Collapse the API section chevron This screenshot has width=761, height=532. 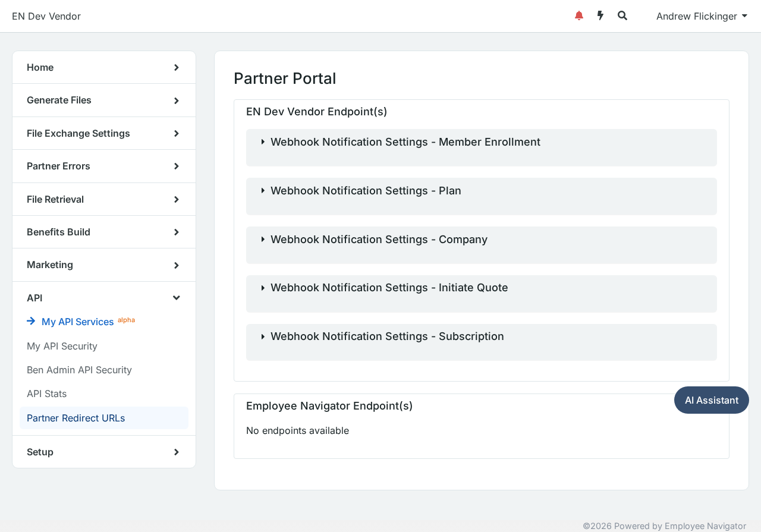177,298
